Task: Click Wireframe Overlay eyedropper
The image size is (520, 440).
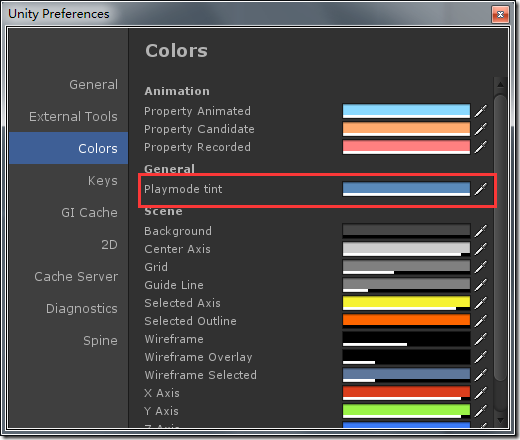Action: [x=481, y=357]
